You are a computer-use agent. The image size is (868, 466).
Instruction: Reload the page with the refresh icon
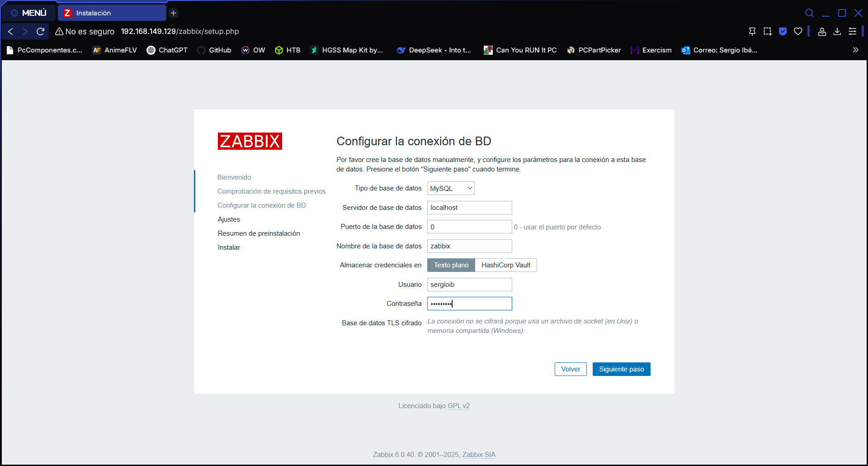pos(40,31)
